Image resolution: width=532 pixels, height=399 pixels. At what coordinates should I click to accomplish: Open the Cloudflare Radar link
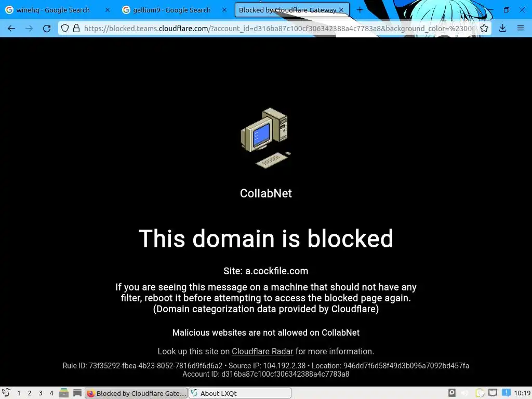pyautogui.click(x=262, y=352)
